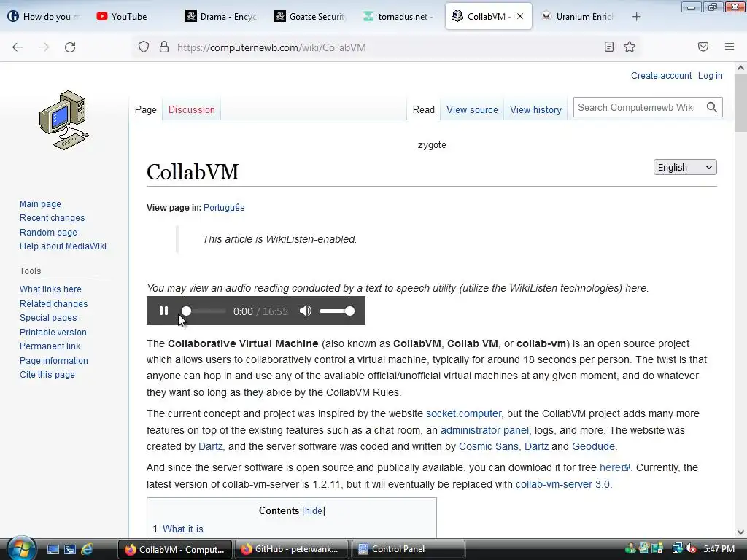This screenshot has height=560, width=747.
Task: Adjust the audio volume slider
Action: pyautogui.click(x=337, y=311)
